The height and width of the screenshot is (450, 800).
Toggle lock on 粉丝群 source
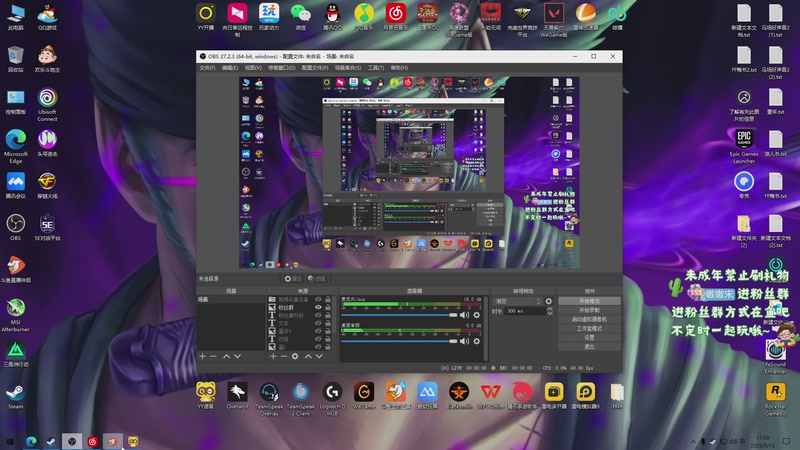pos(328,307)
